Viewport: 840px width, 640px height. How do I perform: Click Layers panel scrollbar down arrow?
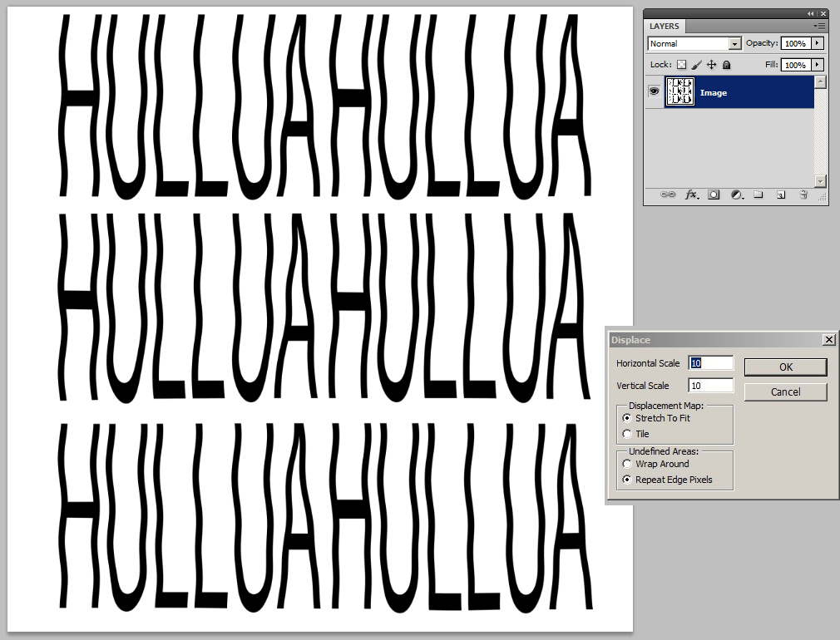820,181
